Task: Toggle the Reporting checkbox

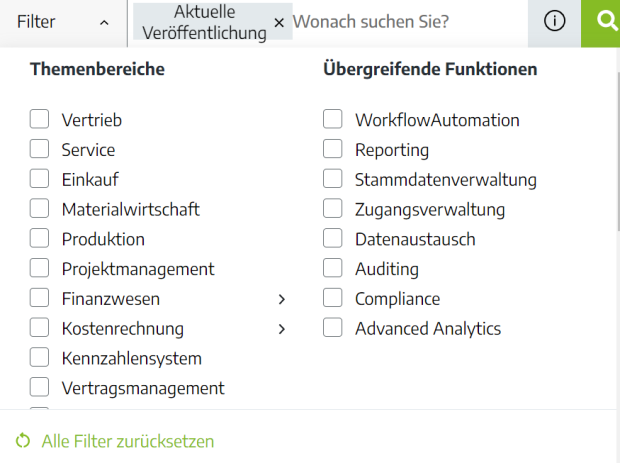Action: [333, 149]
